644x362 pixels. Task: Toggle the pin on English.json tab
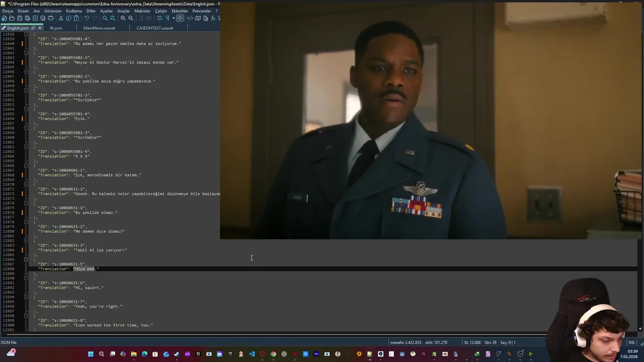[33, 28]
